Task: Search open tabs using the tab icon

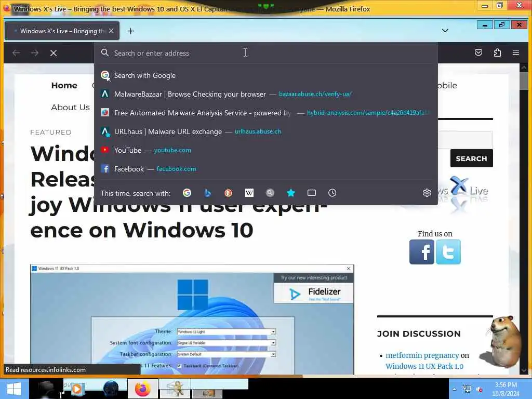Action: click(x=312, y=193)
